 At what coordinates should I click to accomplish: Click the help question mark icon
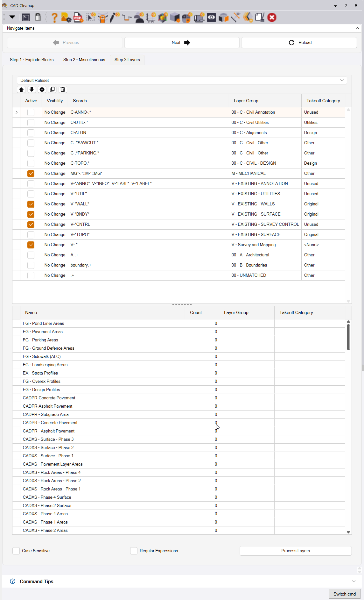54,18
